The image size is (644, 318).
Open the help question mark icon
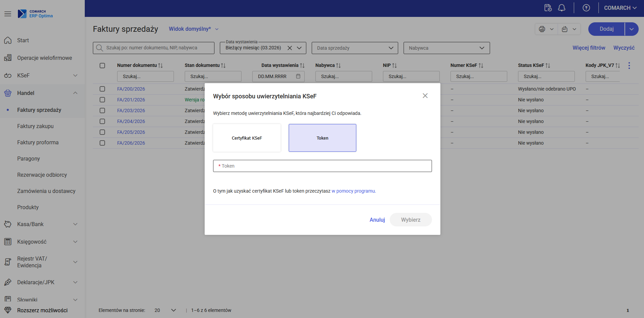click(586, 8)
